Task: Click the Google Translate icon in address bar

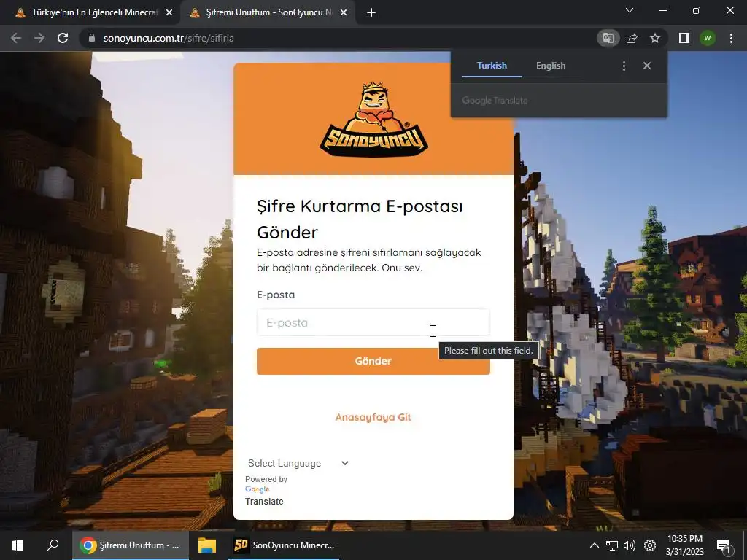Action: coord(608,38)
